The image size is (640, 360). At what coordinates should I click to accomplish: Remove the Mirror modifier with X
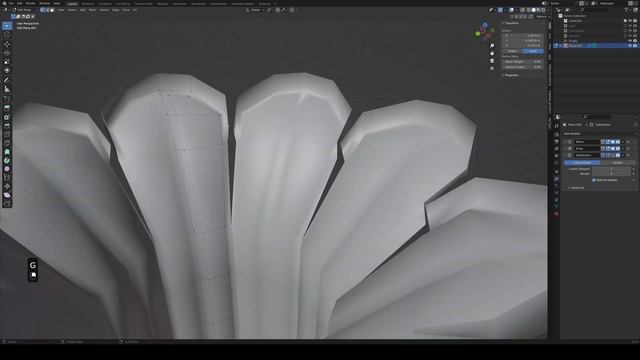[628, 142]
